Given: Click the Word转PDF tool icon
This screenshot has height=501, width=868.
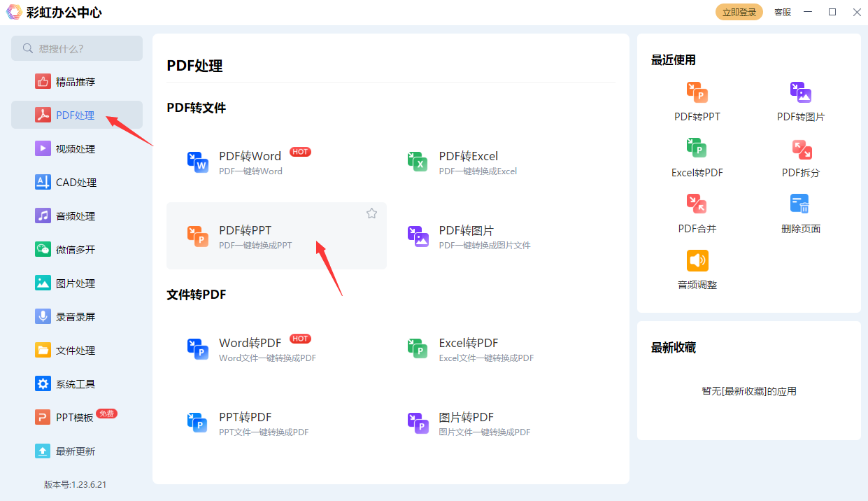Looking at the screenshot, I should coord(198,348).
